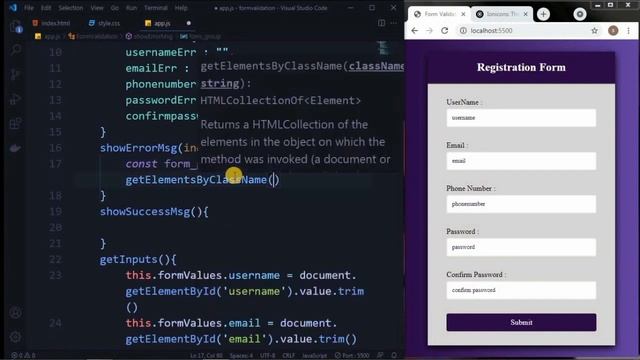Screen dimensions: 640x360
Task: Open the Source Control view
Action: click(x=16, y=74)
